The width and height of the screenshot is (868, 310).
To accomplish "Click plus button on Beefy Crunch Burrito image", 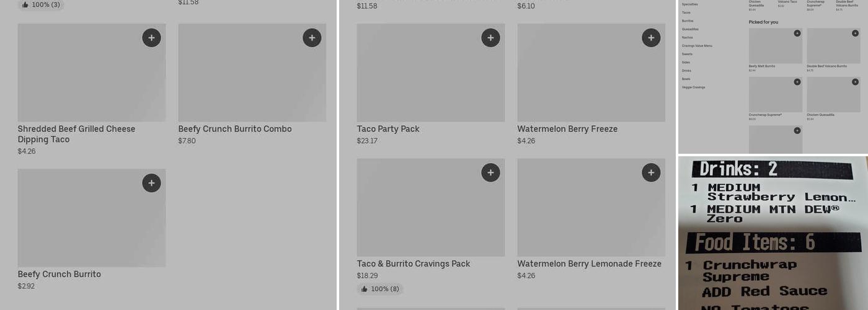I will tap(151, 183).
